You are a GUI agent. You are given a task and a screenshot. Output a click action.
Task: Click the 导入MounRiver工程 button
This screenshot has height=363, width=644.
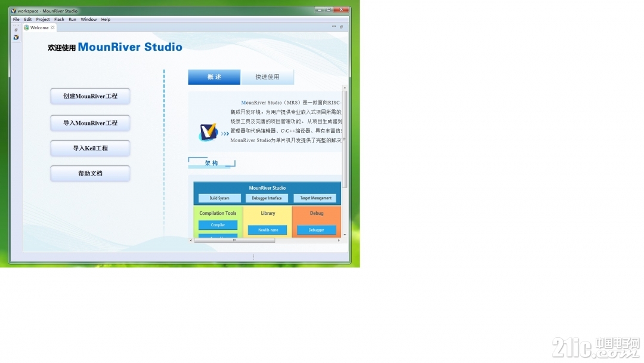tap(91, 123)
